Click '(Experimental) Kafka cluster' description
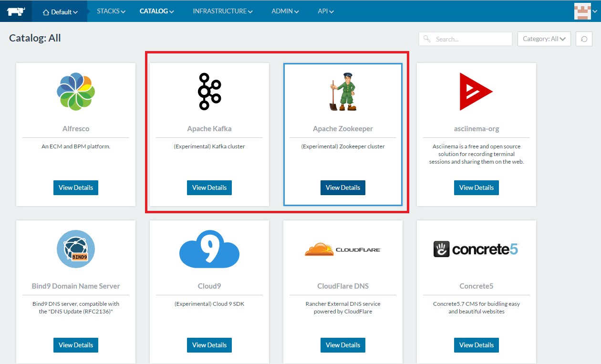 pos(209,146)
